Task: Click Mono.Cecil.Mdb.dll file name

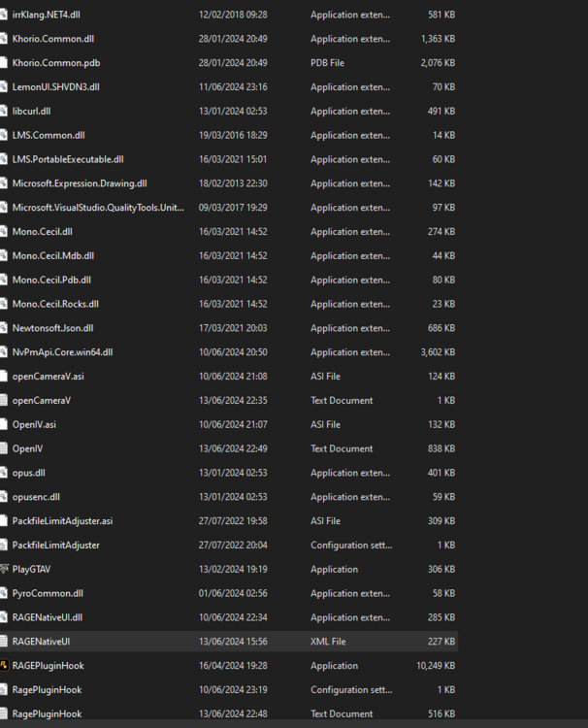Action: click(53, 256)
